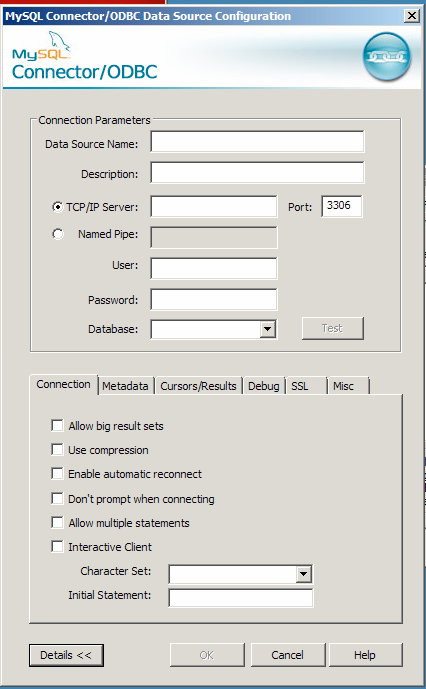Click the "Connector/ODBC" banner text

tap(84, 72)
